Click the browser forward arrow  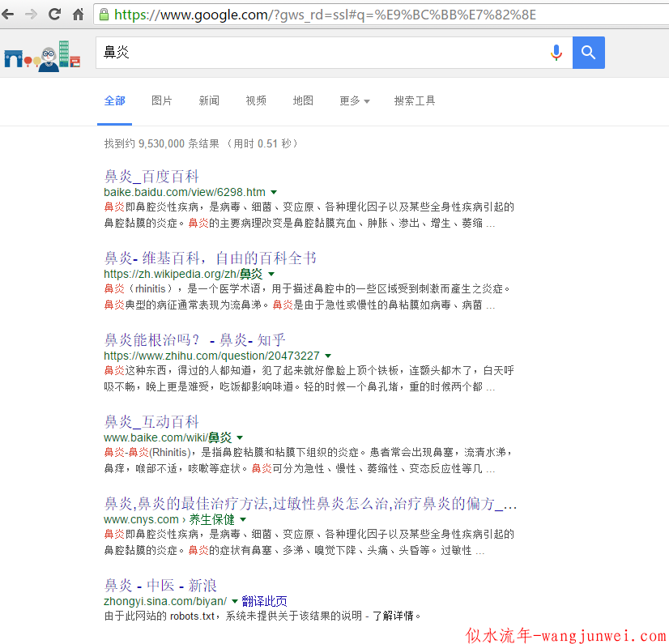point(31,15)
